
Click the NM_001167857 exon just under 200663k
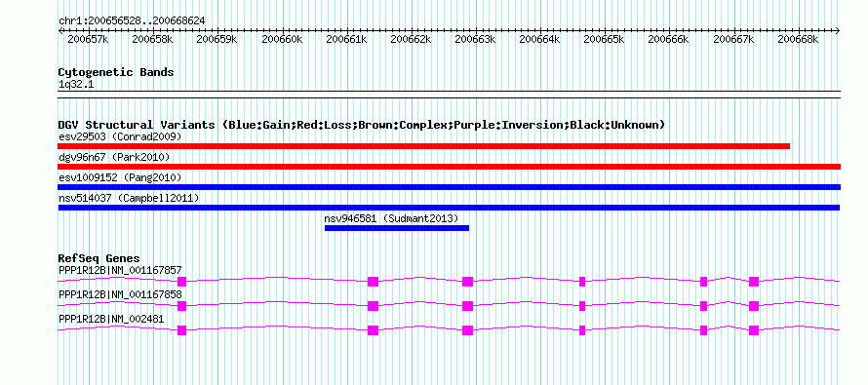click(x=468, y=282)
